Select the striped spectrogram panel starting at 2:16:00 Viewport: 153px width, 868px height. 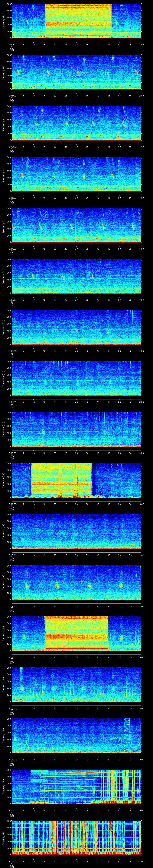pos(76,838)
